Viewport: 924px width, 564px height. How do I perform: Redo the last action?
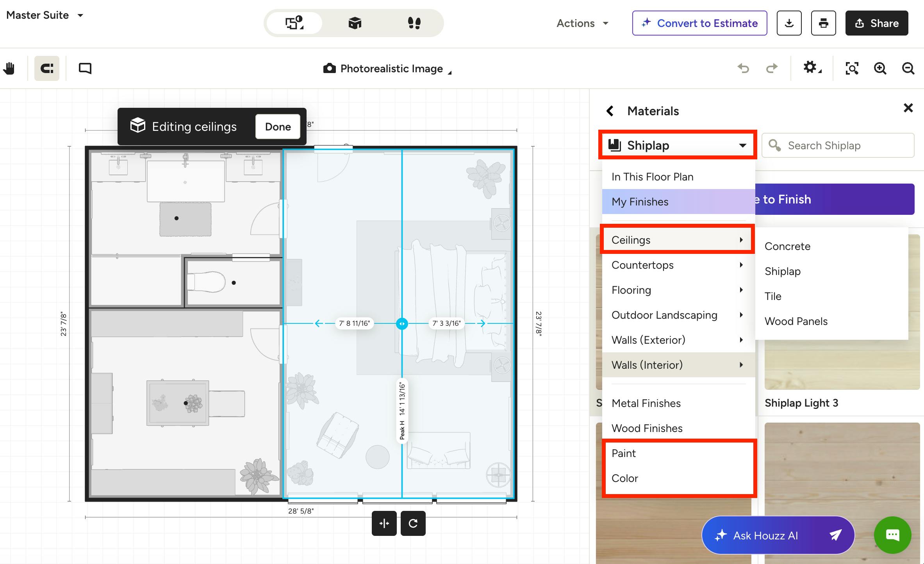[x=772, y=68]
